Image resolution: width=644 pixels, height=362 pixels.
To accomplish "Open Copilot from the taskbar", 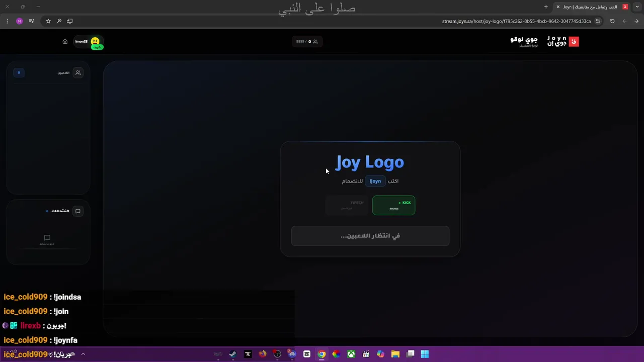I will tap(380, 354).
